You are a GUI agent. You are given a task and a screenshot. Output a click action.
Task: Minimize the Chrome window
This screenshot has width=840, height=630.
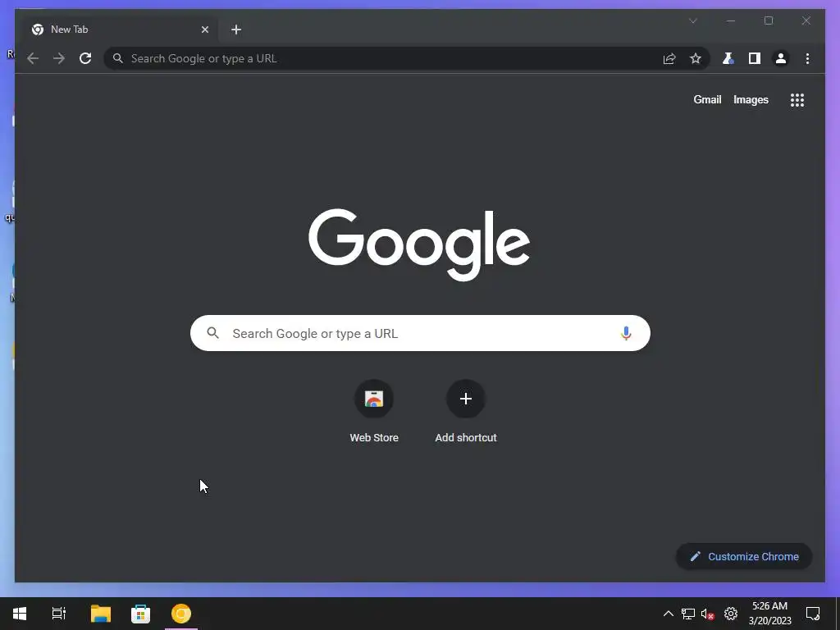tap(731, 21)
